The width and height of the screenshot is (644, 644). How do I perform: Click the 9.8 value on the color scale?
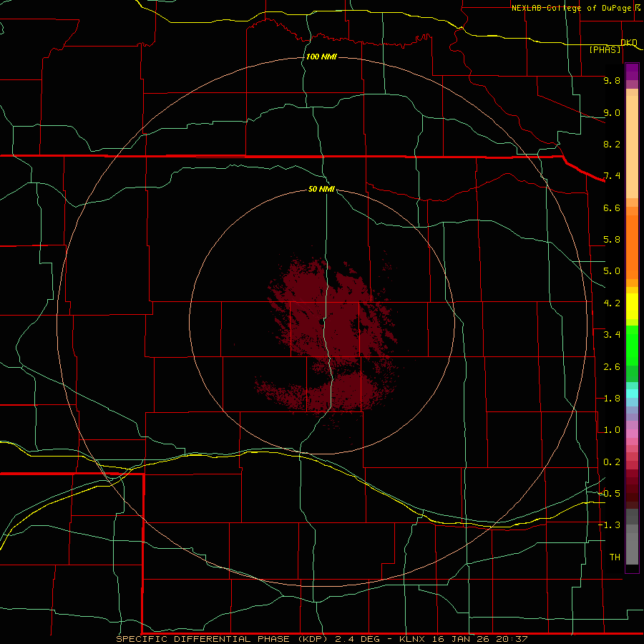click(612, 80)
